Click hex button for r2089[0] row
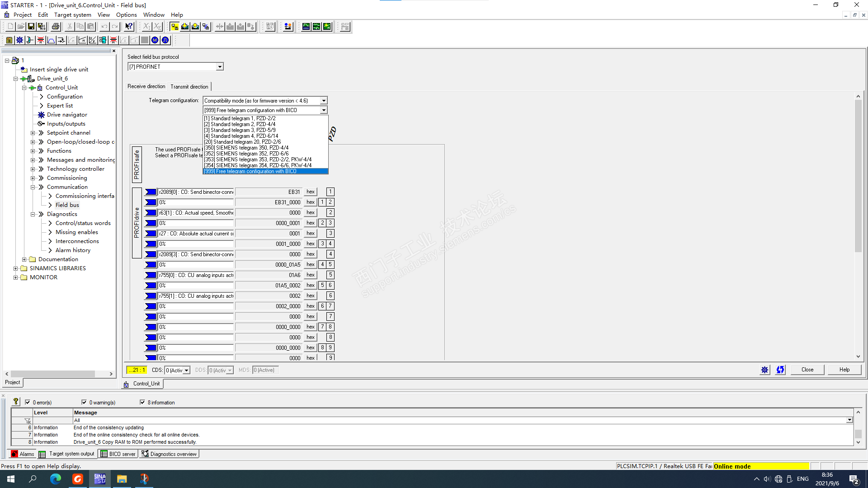 [310, 192]
